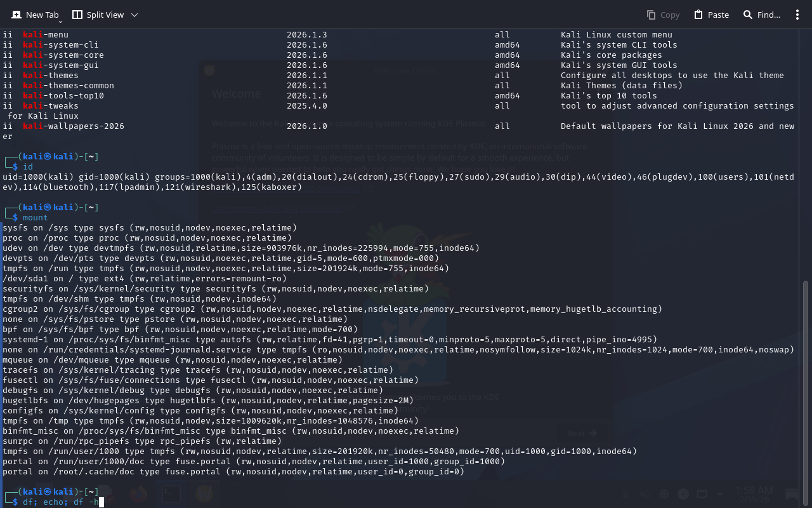Image resolution: width=812 pixels, height=508 pixels.
Task: Click the kali-system-gui package name
Action: pos(61,65)
